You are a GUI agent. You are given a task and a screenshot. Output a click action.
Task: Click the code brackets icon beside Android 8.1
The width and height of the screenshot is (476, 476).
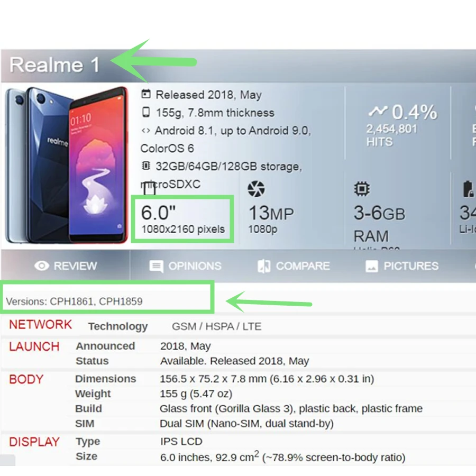pyautogui.click(x=146, y=131)
